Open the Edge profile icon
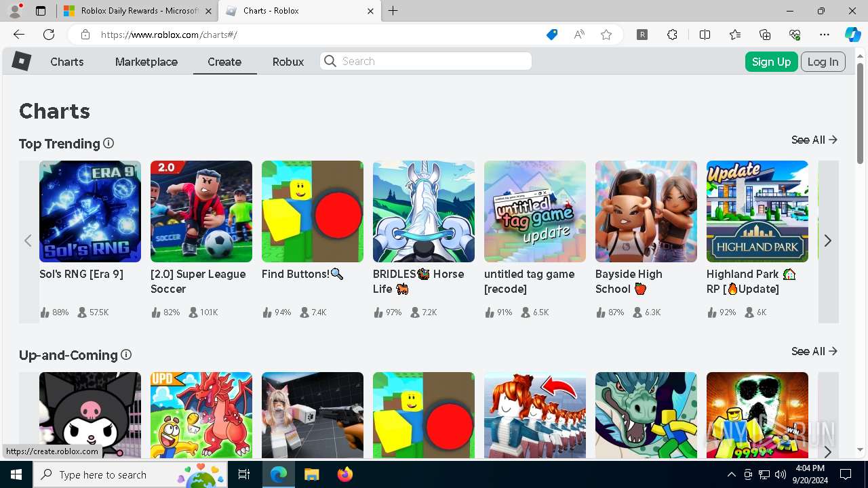This screenshot has width=868, height=488. click(15, 11)
